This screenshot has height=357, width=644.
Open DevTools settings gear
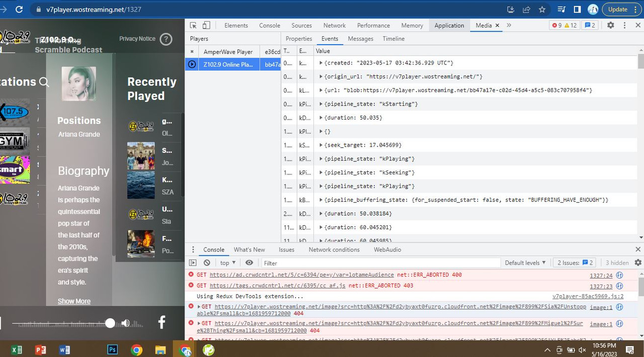click(610, 25)
